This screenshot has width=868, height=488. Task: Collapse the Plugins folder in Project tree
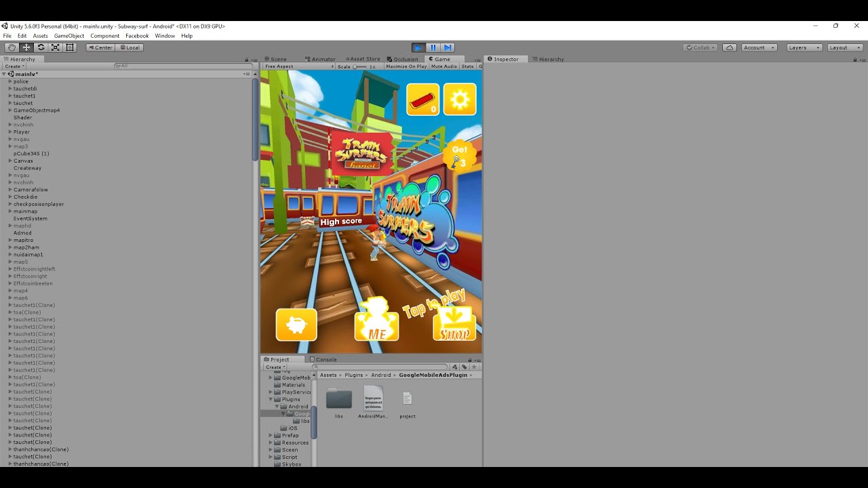[x=271, y=399]
